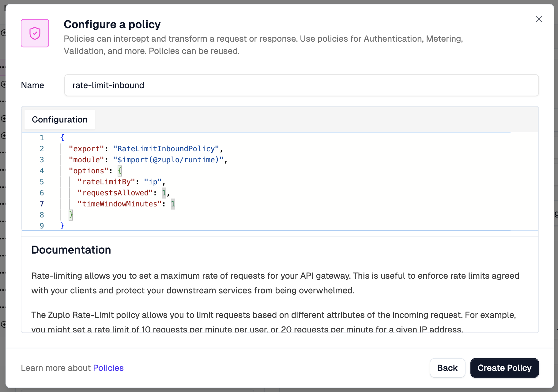Click the Documentation heading
Screen dimensions: 558x392
click(71, 250)
